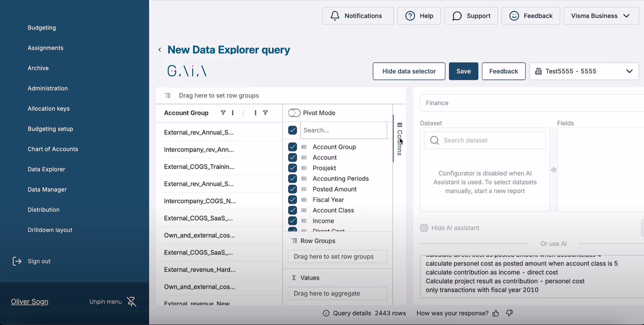644x325 pixels.
Task: Open the Test5555 - 5555 company dropdown
Action: [x=584, y=71]
